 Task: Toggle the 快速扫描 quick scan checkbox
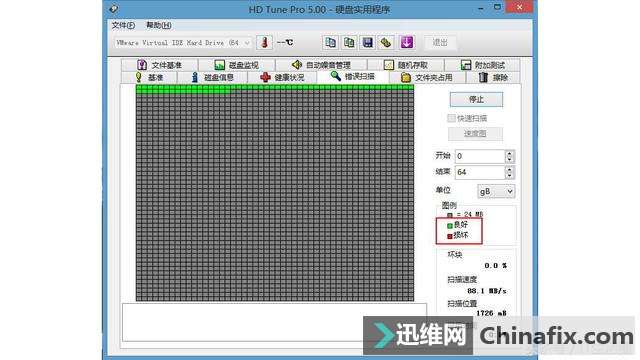coord(451,118)
